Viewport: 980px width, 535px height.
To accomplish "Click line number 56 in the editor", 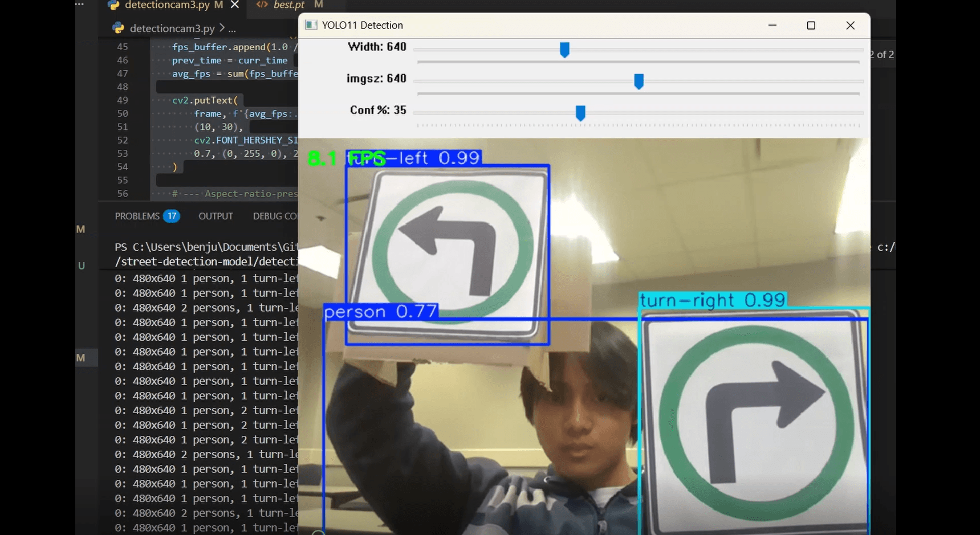I will pos(123,194).
